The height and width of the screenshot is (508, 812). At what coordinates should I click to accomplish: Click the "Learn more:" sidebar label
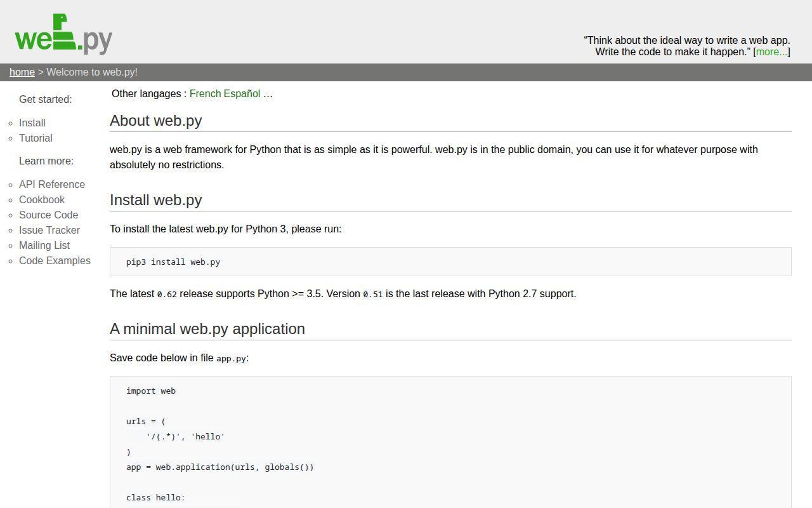[x=46, y=161]
